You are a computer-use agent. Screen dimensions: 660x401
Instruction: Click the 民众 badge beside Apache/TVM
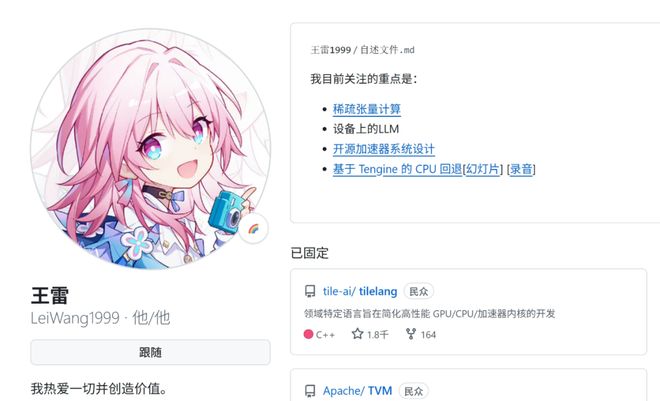(413, 391)
